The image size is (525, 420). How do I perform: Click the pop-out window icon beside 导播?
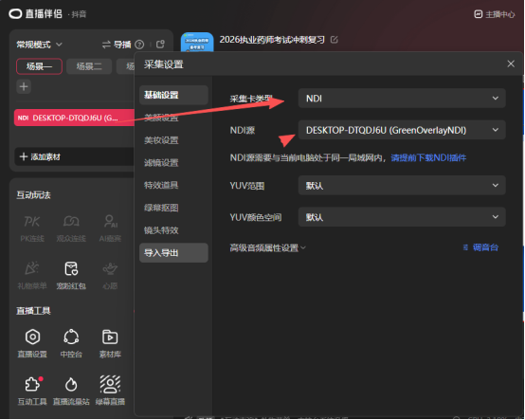(x=161, y=45)
